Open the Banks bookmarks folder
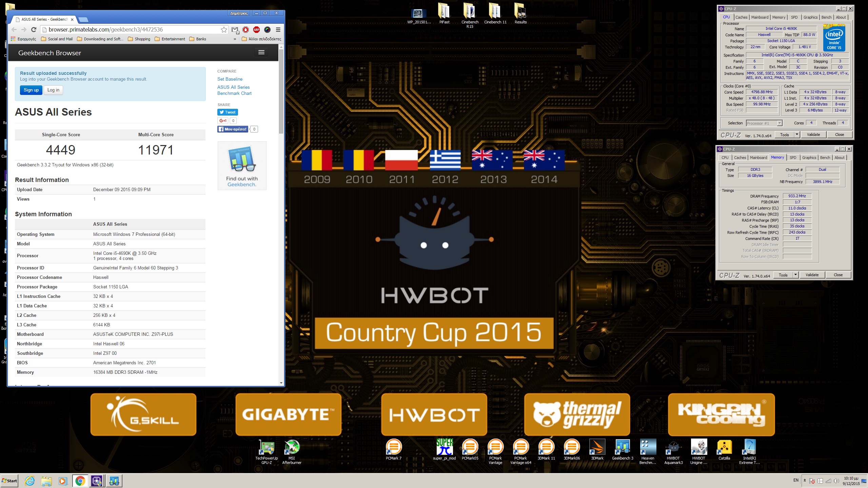The width and height of the screenshot is (868, 488). [x=198, y=39]
